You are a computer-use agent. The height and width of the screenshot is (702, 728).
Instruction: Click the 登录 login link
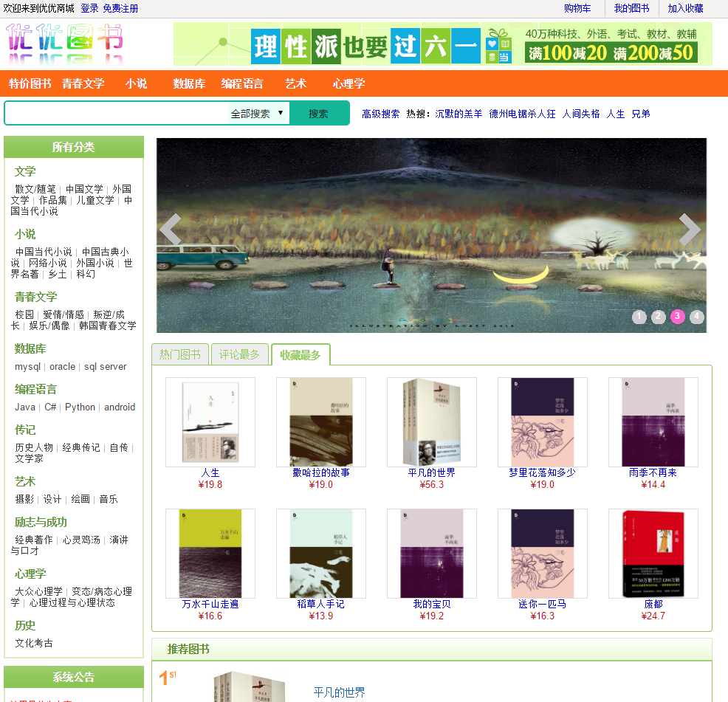(x=89, y=8)
